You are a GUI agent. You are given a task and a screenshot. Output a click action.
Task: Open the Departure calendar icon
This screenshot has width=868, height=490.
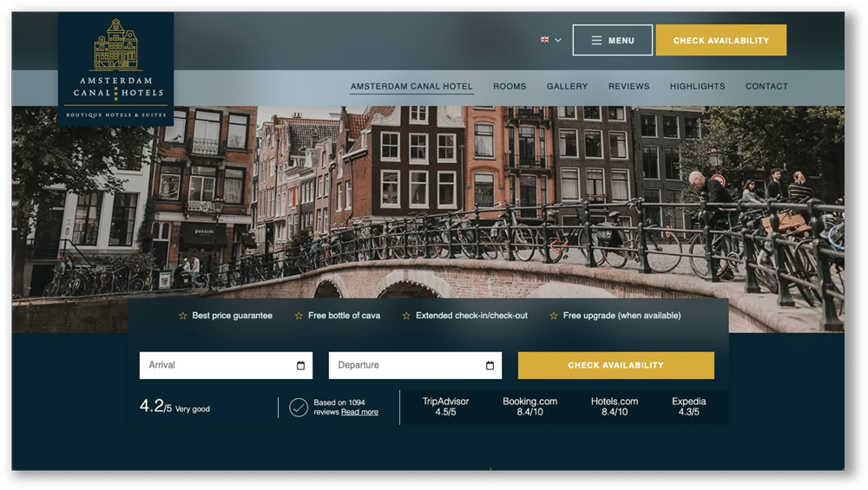click(x=490, y=365)
